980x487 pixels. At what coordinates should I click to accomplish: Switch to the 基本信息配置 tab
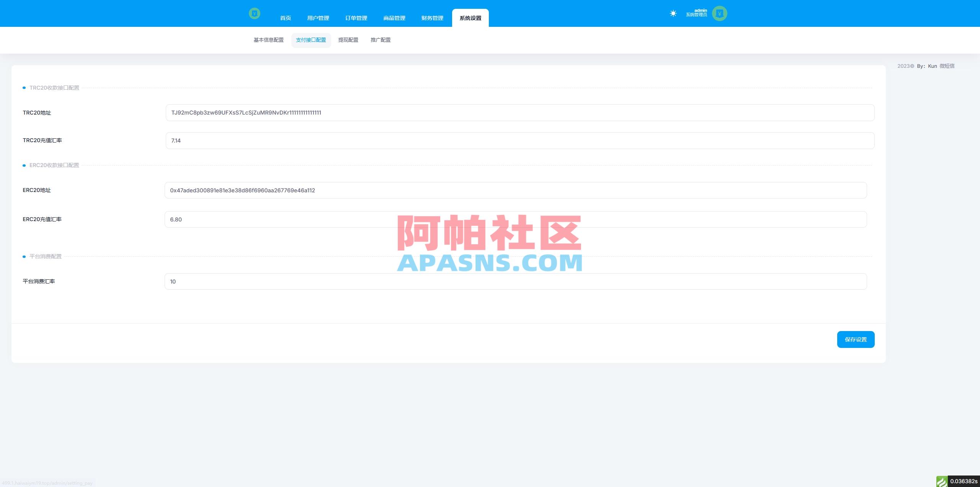click(x=268, y=40)
